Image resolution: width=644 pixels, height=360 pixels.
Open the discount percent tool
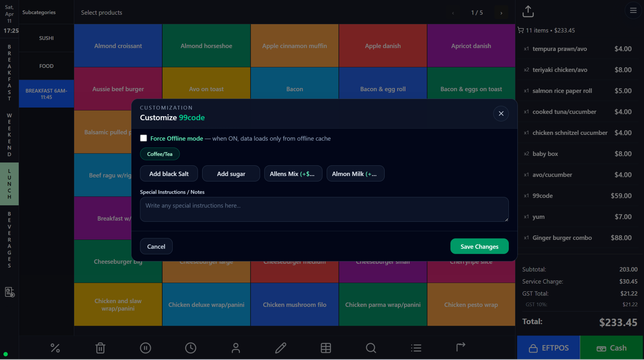pyautogui.click(x=55, y=348)
